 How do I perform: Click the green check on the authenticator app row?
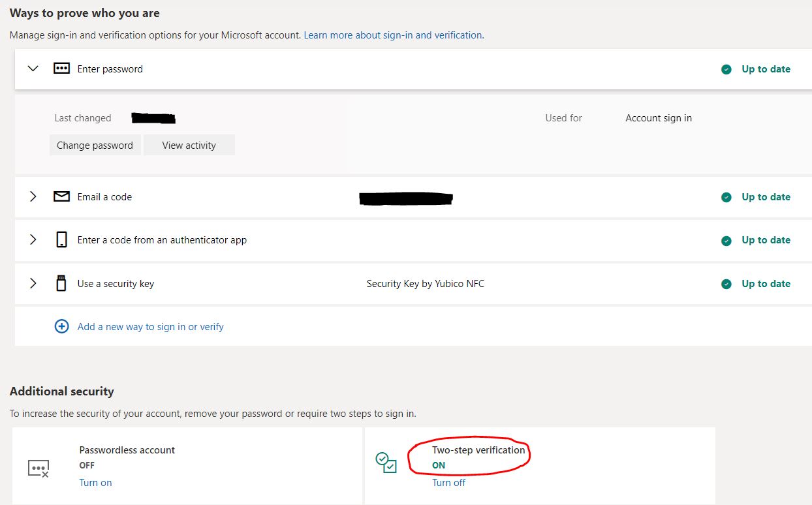726,241
